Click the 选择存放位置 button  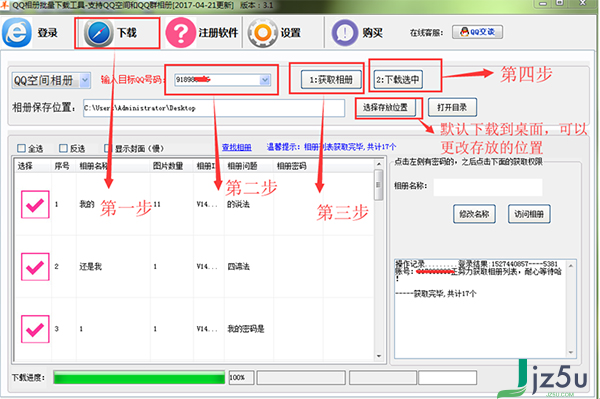[385, 107]
